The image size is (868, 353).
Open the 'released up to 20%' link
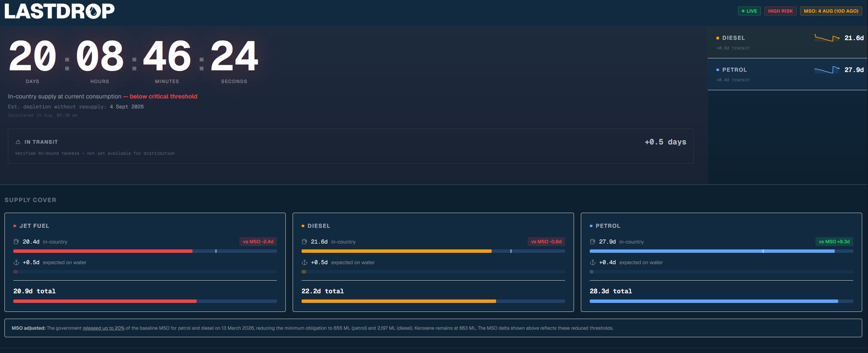pos(104,328)
